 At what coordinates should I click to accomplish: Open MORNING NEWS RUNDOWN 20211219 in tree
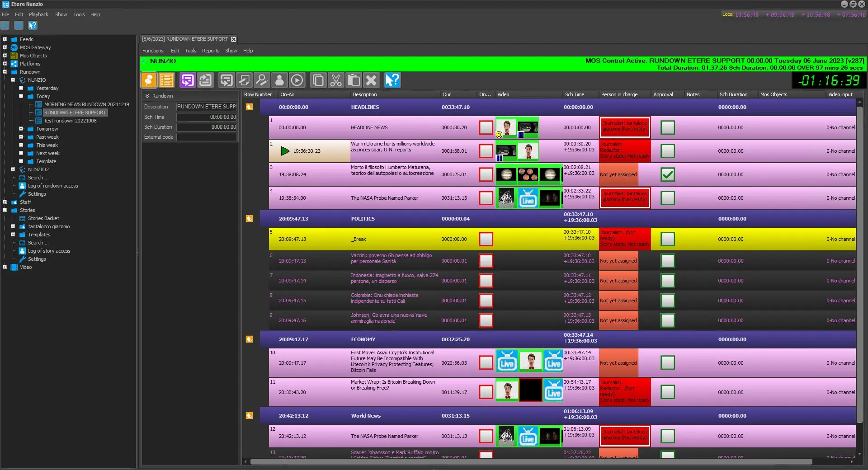click(86, 104)
